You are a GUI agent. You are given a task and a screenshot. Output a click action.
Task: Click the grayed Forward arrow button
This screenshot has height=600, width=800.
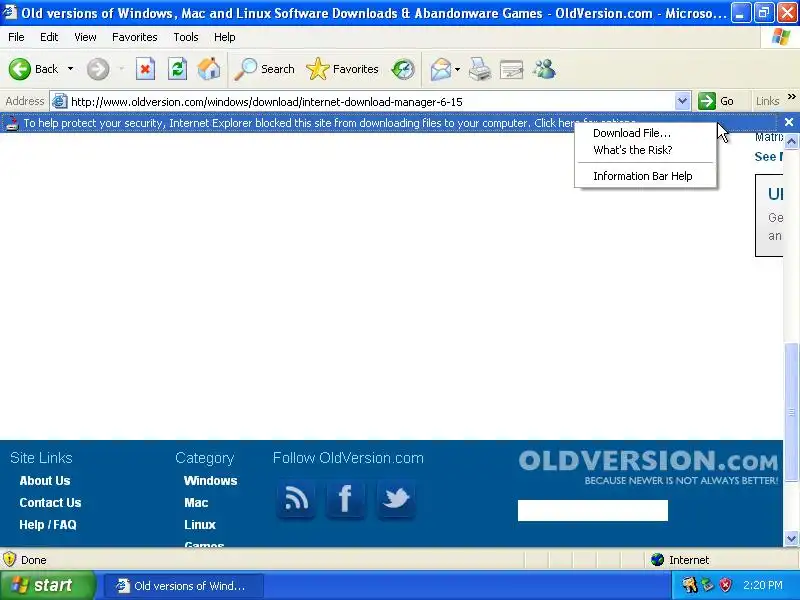[97, 69]
